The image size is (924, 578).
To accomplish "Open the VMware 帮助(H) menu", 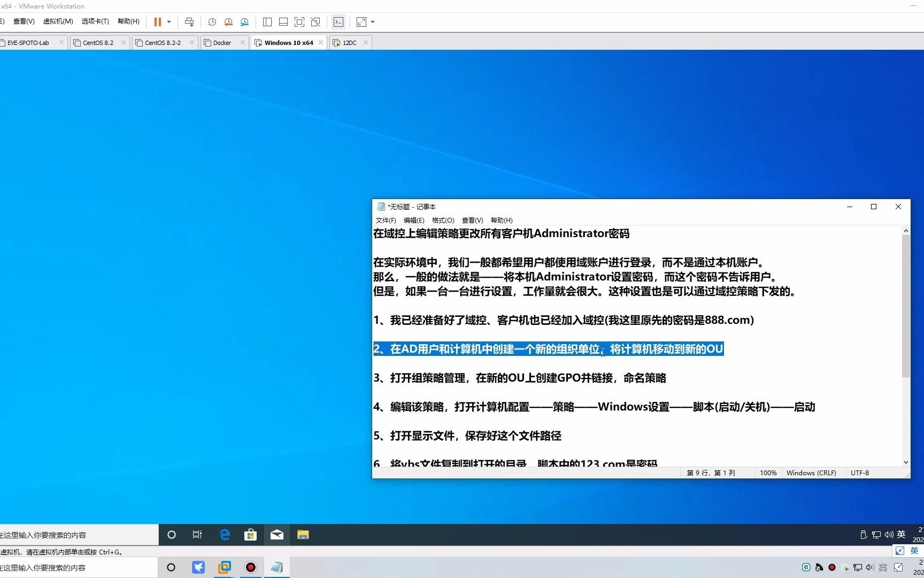I will pos(128,21).
